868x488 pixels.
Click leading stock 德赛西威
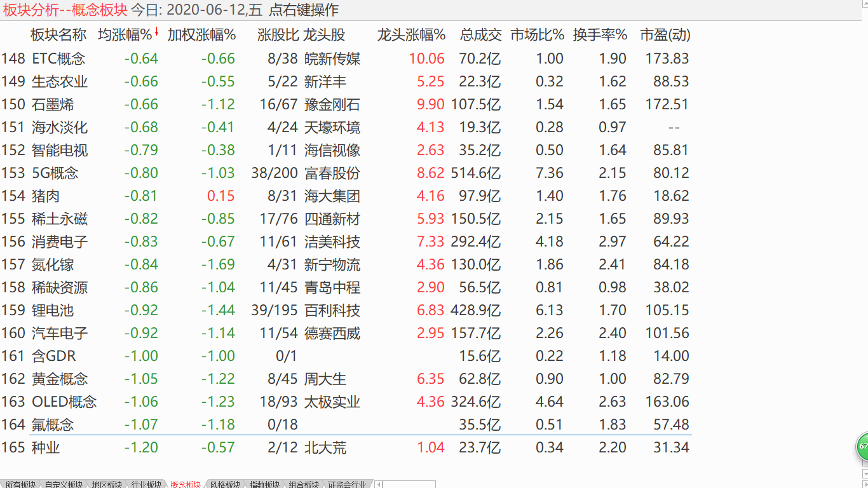click(332, 333)
